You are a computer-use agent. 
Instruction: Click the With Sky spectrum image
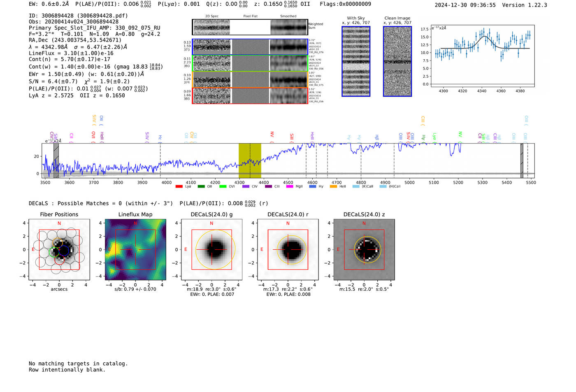[x=356, y=61]
